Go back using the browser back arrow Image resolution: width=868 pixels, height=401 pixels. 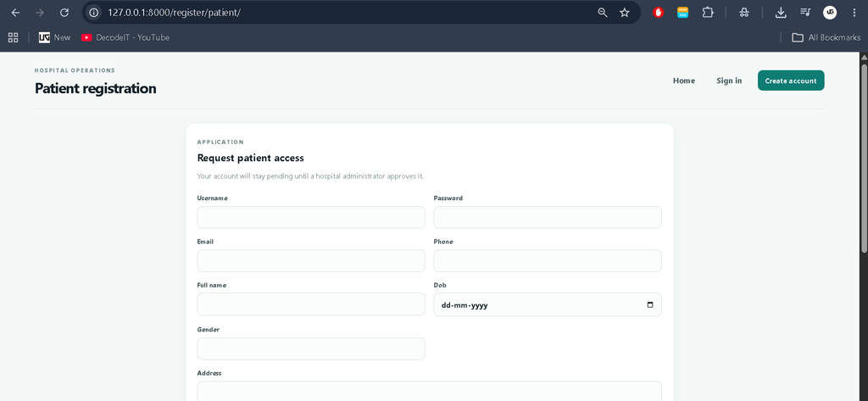point(15,12)
